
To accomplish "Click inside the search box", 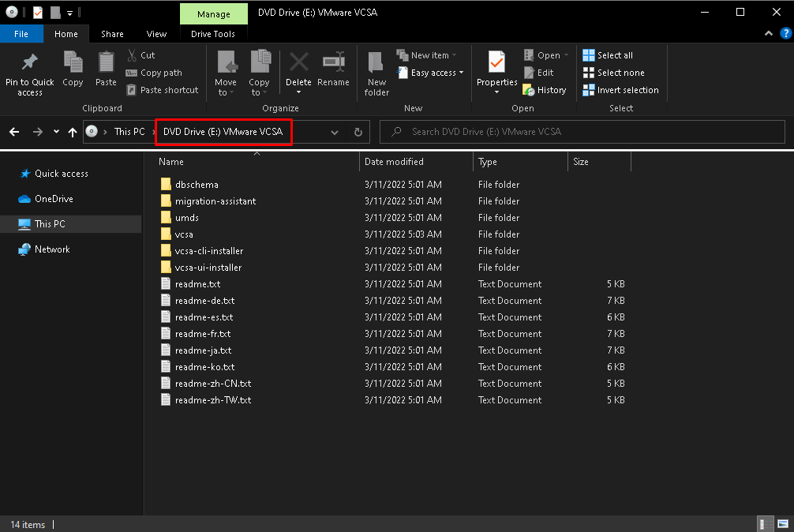I will (582, 131).
